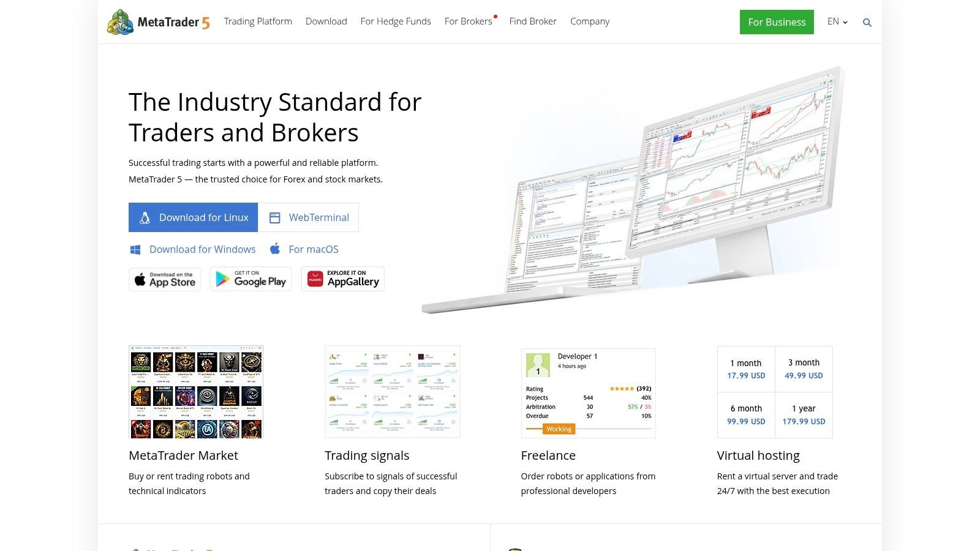This screenshot has width=980, height=551.
Task: Open the Freelance heading link
Action: point(548,455)
